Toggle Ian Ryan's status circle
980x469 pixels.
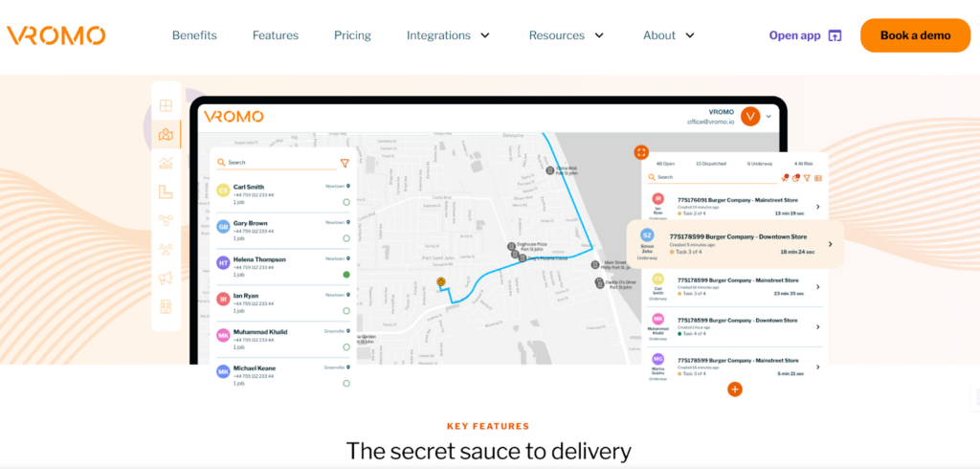pos(346,311)
